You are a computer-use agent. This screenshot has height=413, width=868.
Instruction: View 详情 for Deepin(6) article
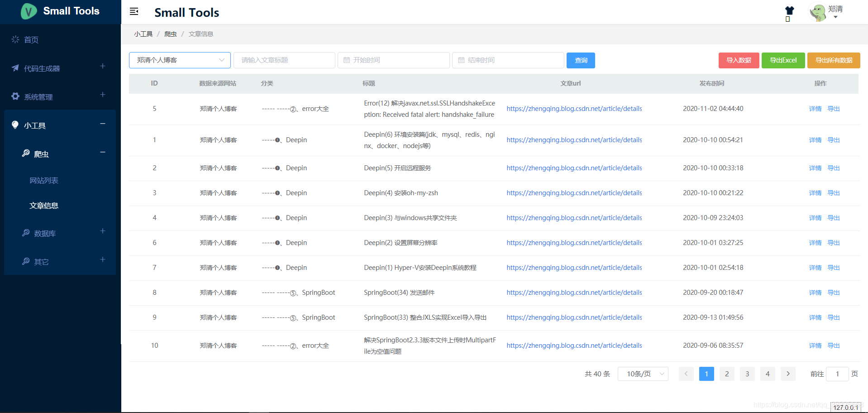tap(815, 140)
